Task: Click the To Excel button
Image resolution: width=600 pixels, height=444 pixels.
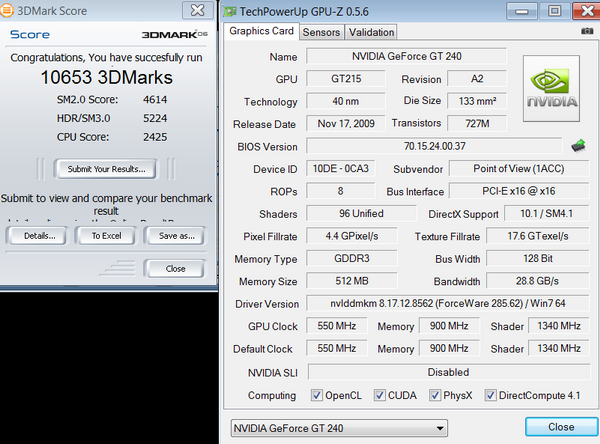Action: [x=106, y=236]
